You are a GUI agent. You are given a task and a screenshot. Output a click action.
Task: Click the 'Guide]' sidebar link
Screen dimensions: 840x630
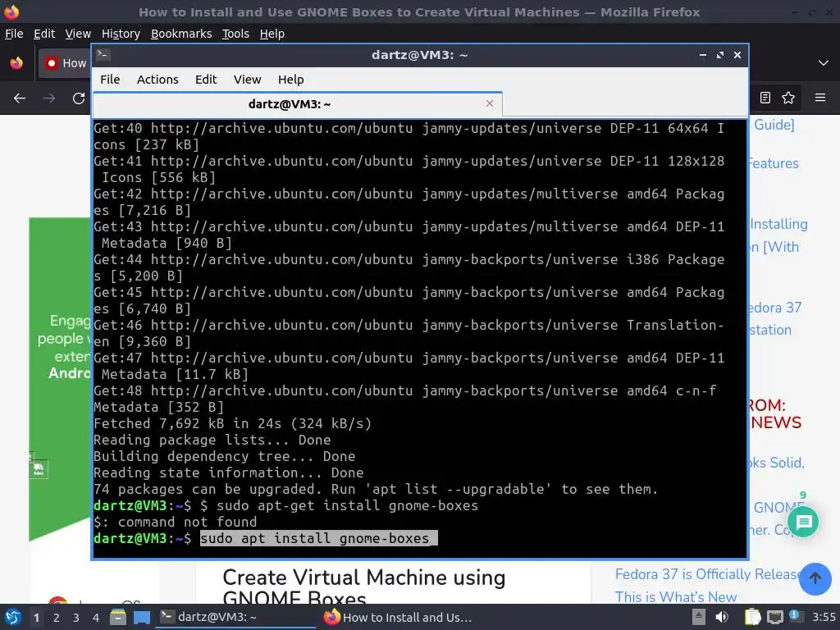(774, 125)
